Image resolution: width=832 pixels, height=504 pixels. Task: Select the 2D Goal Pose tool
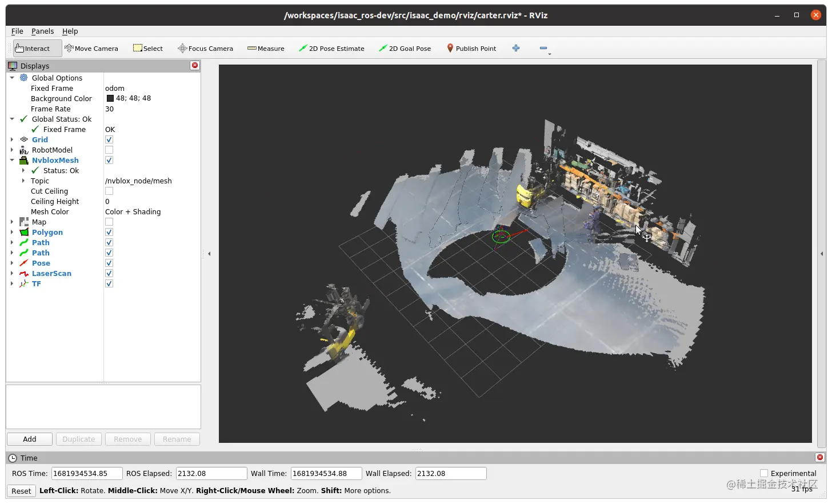pyautogui.click(x=405, y=48)
